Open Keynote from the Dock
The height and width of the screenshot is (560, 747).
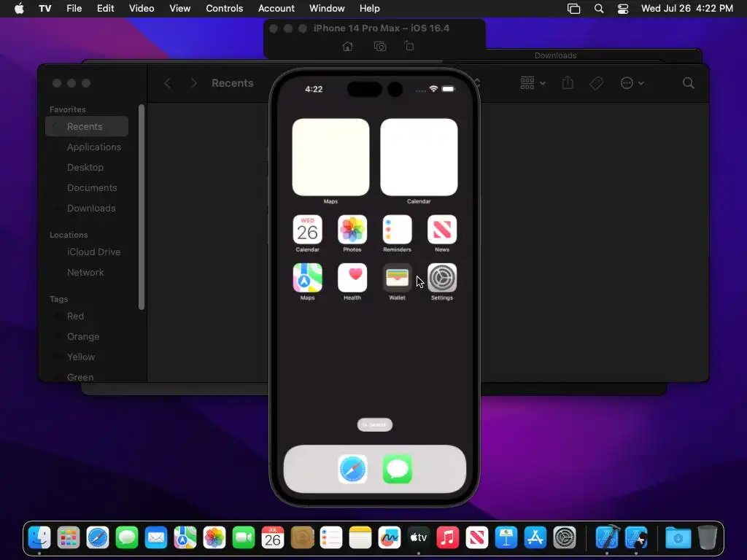(506, 538)
